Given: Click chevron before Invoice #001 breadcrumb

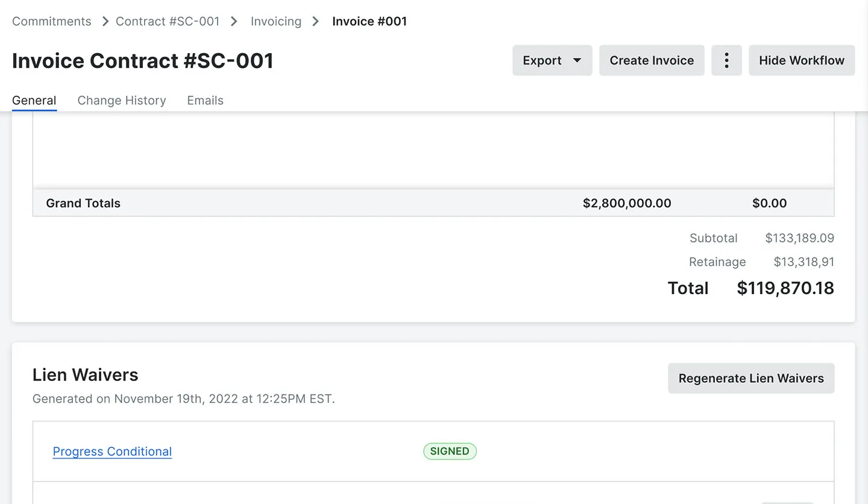Looking at the screenshot, I should [316, 21].
